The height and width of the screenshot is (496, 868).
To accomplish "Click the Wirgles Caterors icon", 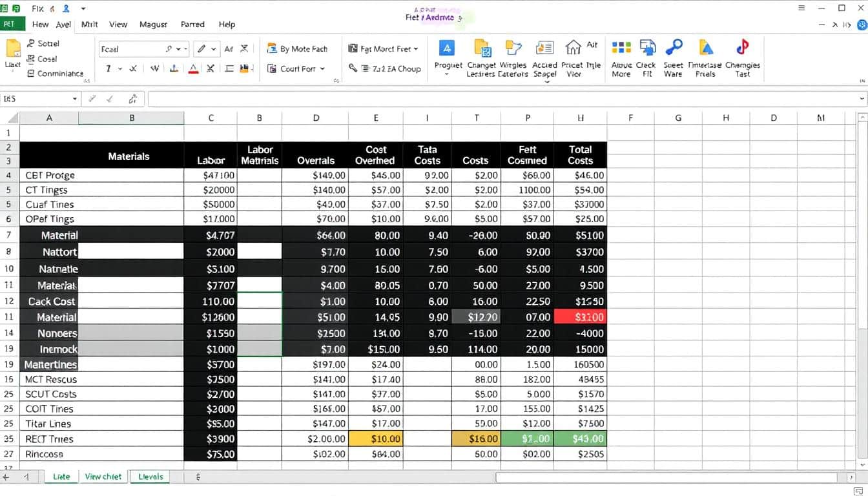I will pos(513,48).
